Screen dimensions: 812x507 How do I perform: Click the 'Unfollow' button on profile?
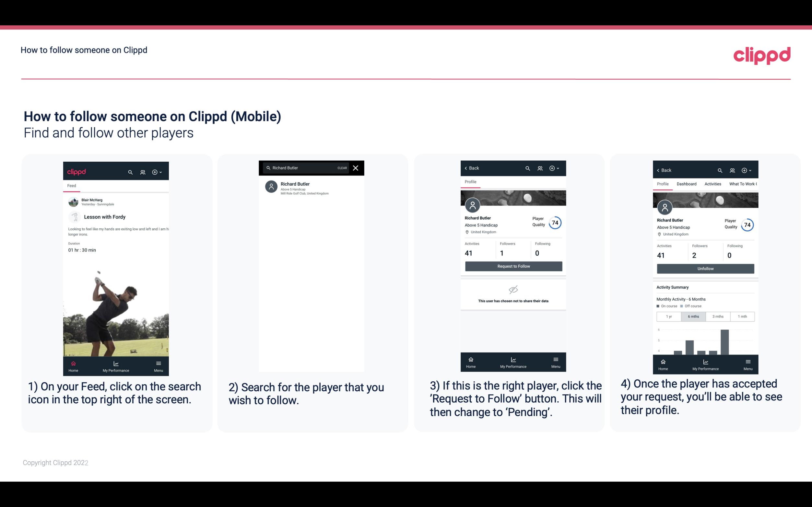705,268
